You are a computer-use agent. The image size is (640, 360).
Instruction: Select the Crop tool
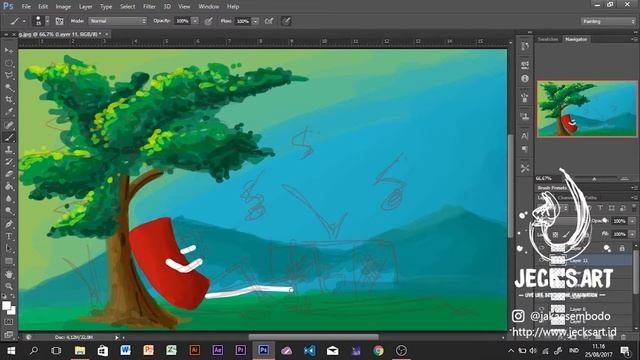pos(9,100)
